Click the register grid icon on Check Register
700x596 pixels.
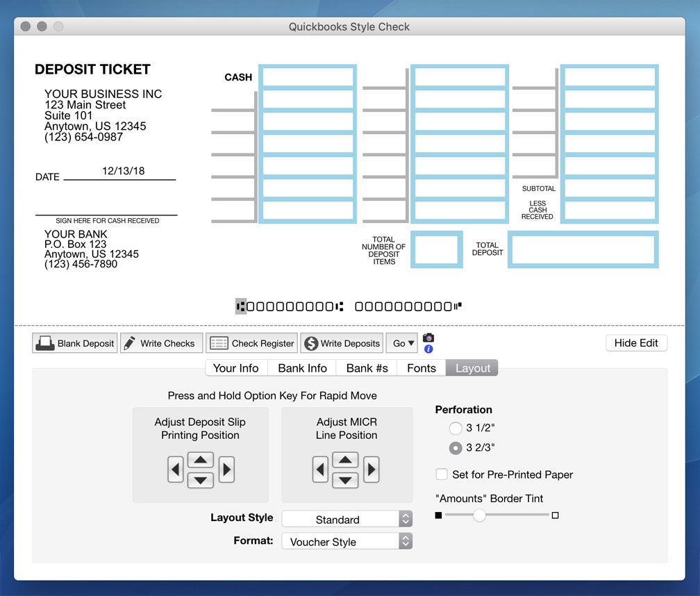point(217,342)
